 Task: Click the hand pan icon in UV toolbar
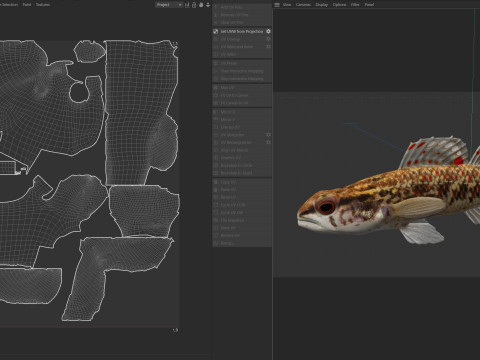pyautogui.click(x=201, y=5)
